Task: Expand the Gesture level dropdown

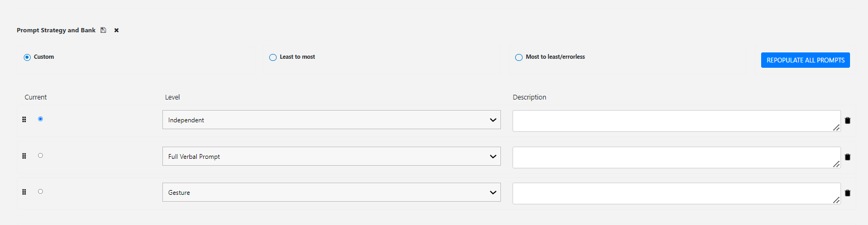Action: (x=331, y=193)
